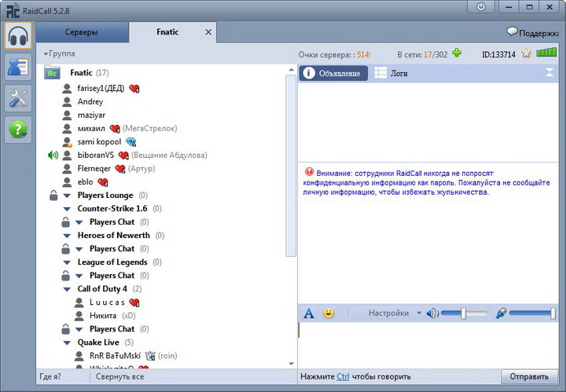
Task: Select user maziyar in the list
Action: point(91,115)
